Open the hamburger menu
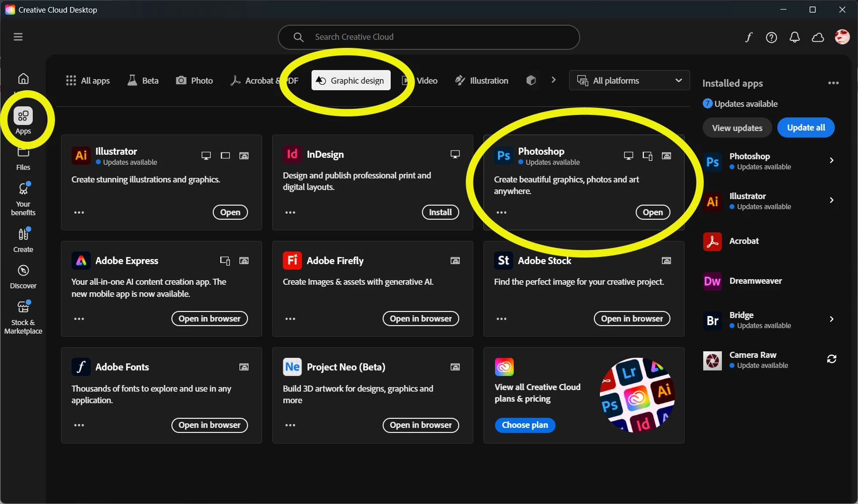The height and width of the screenshot is (504, 858). tap(18, 37)
